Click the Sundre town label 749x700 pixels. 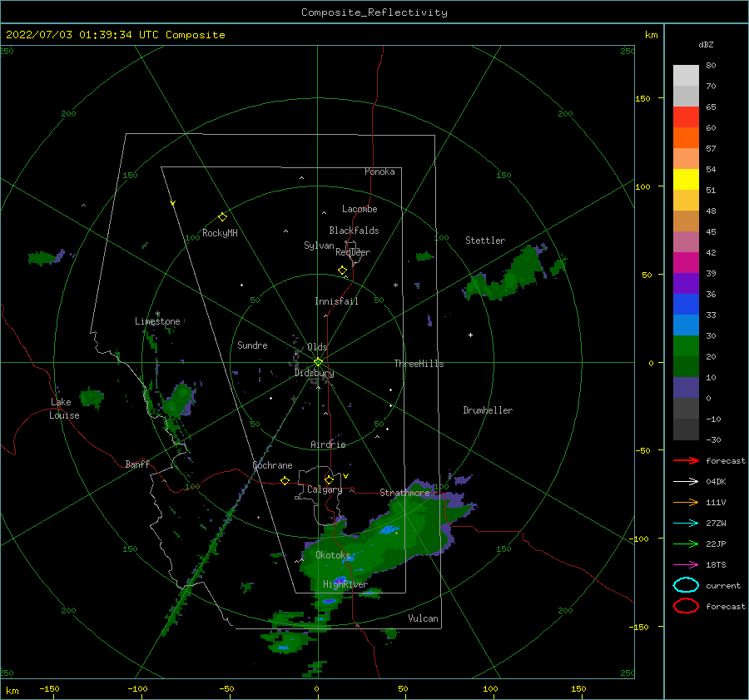252,345
